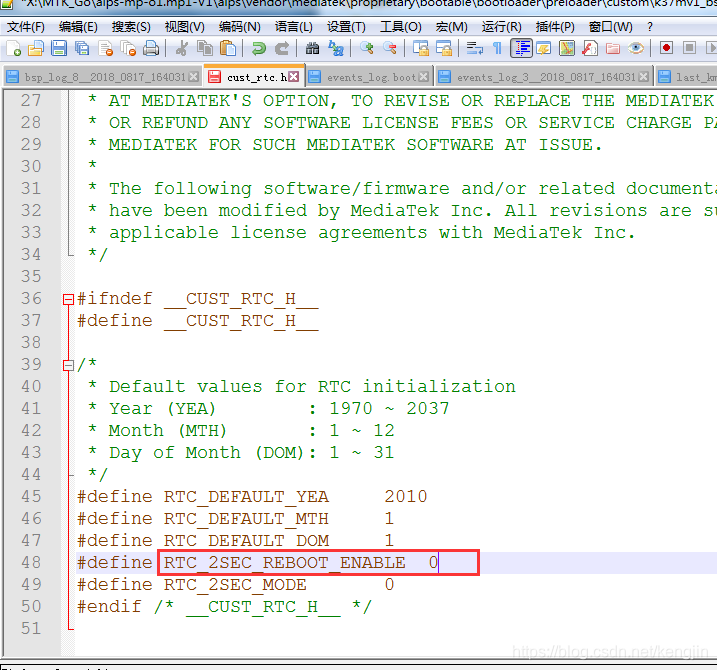Cut selection with the scissors icon
The height and width of the screenshot is (670, 717).
point(182,48)
